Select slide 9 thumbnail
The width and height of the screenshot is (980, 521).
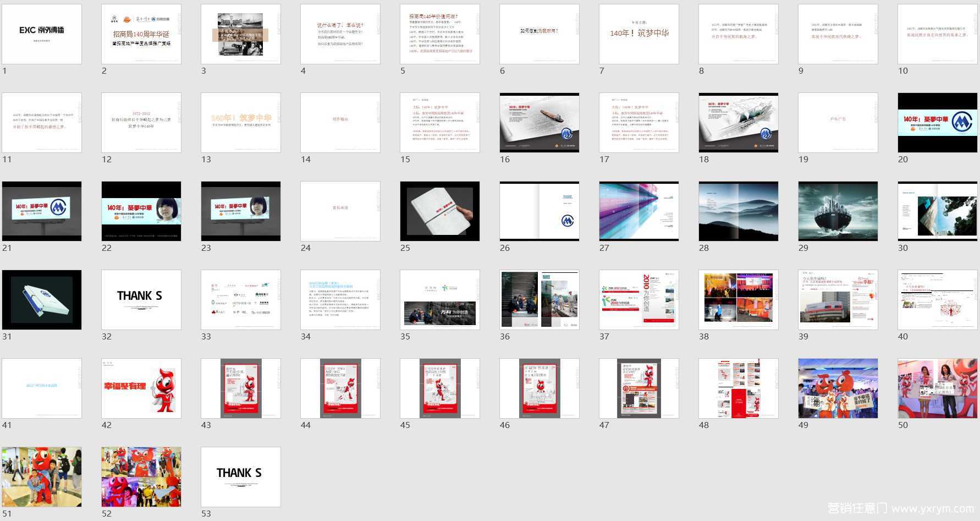(x=838, y=34)
